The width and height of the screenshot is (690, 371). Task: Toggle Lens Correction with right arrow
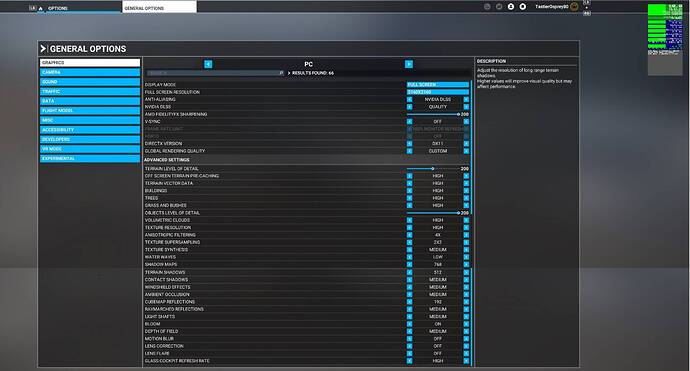click(x=466, y=346)
